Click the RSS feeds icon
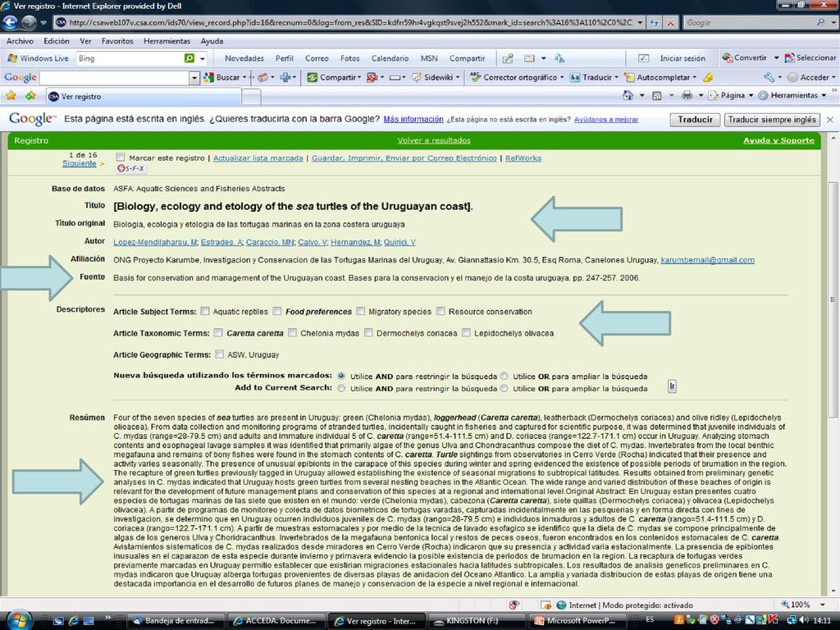840x630 pixels. tap(656, 95)
